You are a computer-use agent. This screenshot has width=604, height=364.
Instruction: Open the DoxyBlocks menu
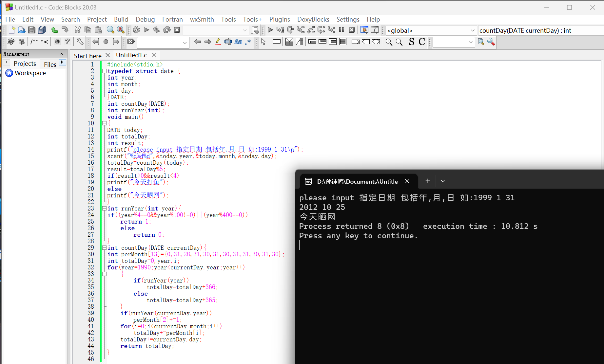pyautogui.click(x=313, y=19)
